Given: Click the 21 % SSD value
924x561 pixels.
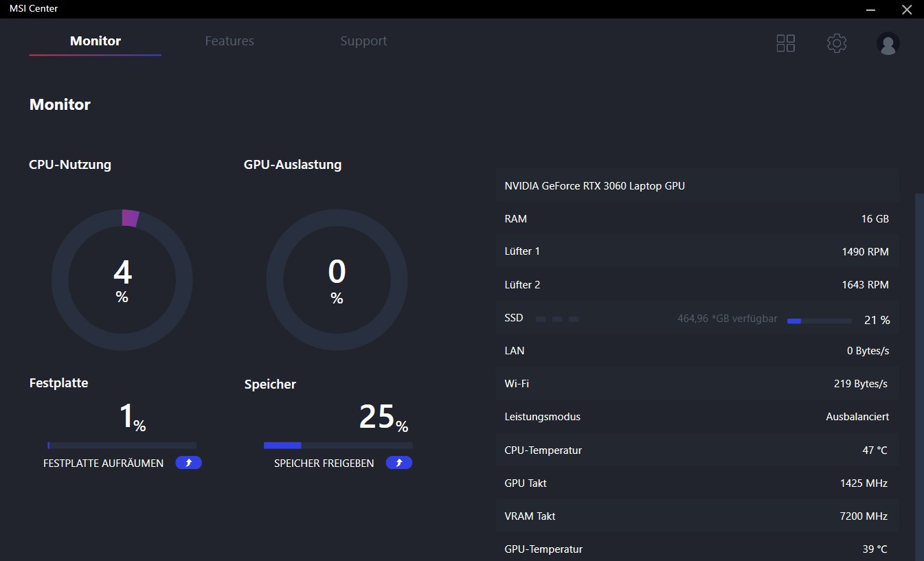Looking at the screenshot, I should (x=877, y=321).
